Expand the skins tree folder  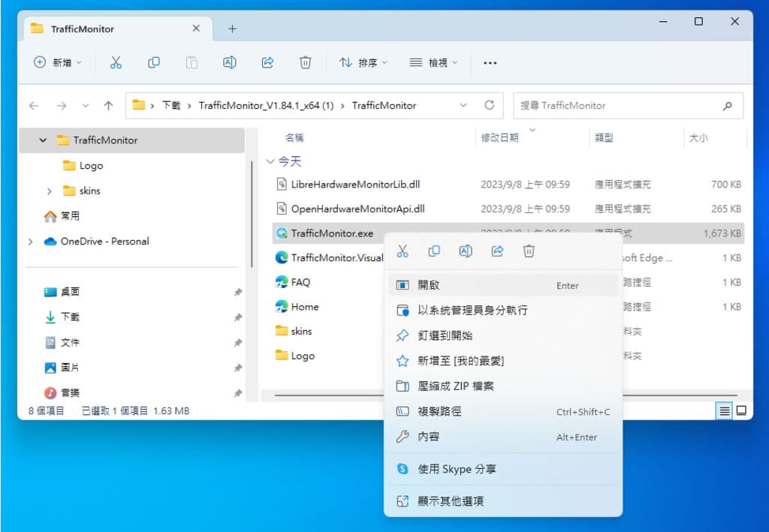[x=49, y=191]
